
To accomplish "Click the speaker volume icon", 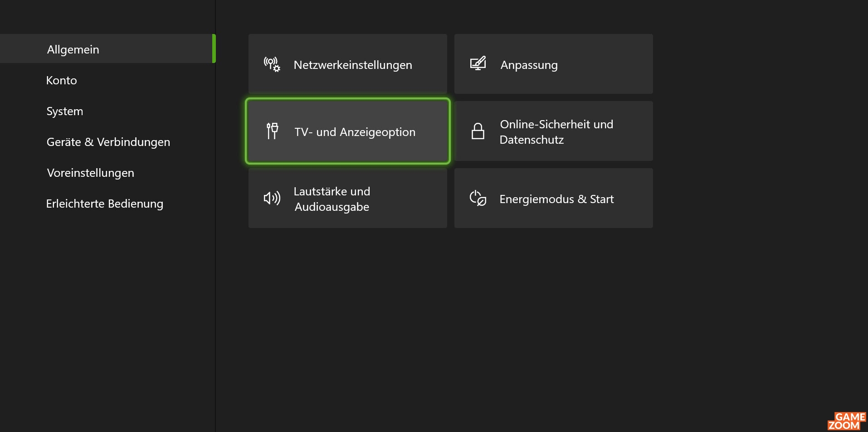I will pyautogui.click(x=272, y=198).
